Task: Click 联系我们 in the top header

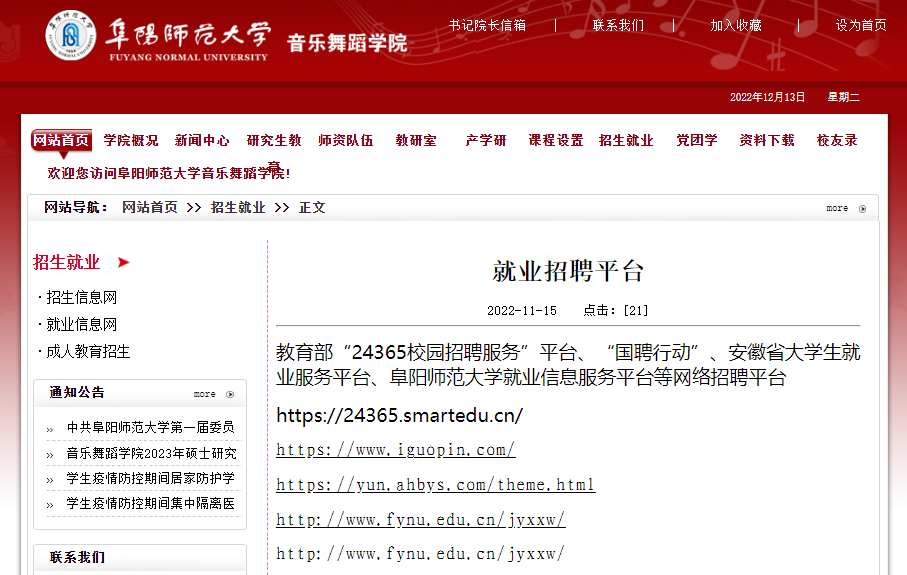Action: pyautogui.click(x=618, y=25)
